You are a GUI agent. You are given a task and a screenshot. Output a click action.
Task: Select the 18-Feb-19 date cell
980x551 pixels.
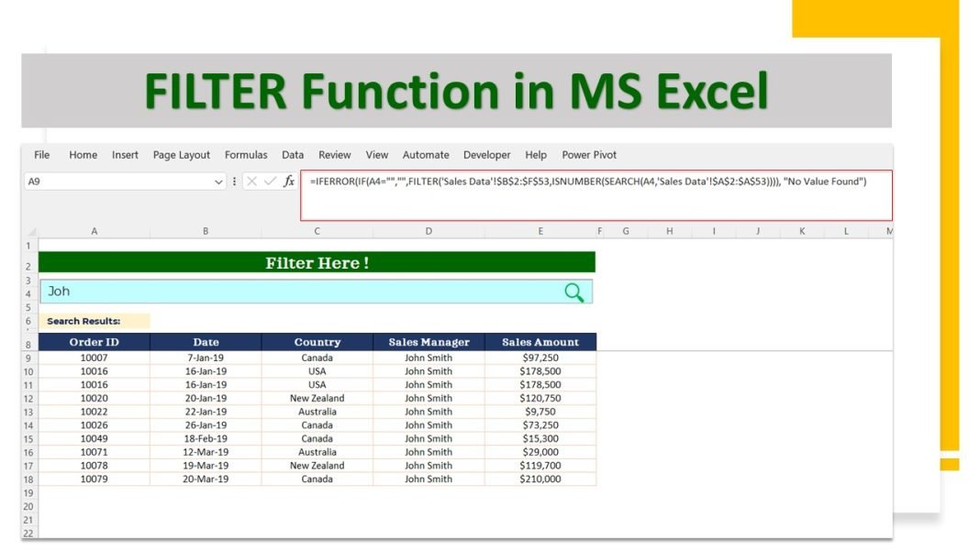pos(206,438)
